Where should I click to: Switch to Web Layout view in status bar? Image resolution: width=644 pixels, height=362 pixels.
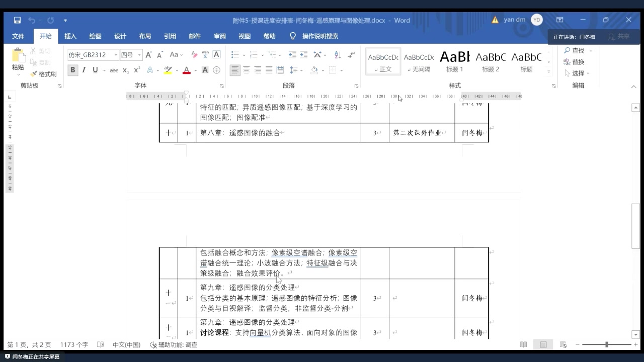click(563, 345)
